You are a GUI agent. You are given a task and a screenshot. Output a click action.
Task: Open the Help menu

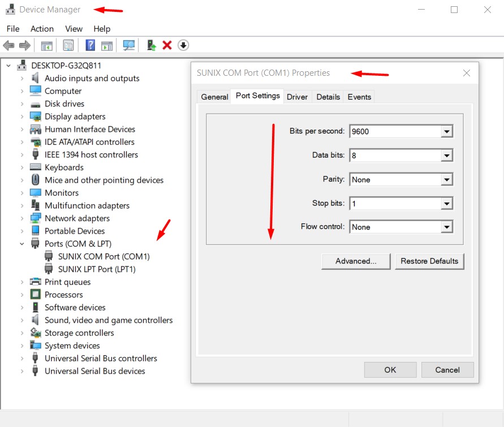coord(102,29)
